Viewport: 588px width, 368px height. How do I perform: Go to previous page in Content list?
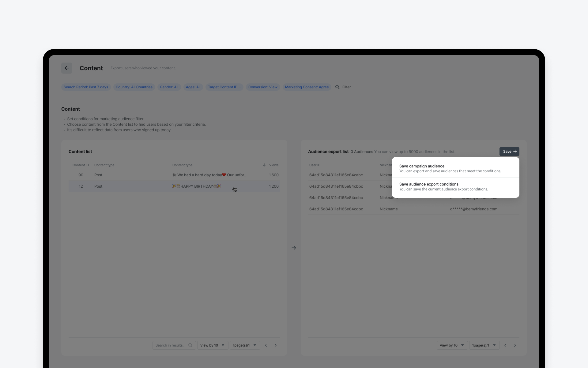266,345
